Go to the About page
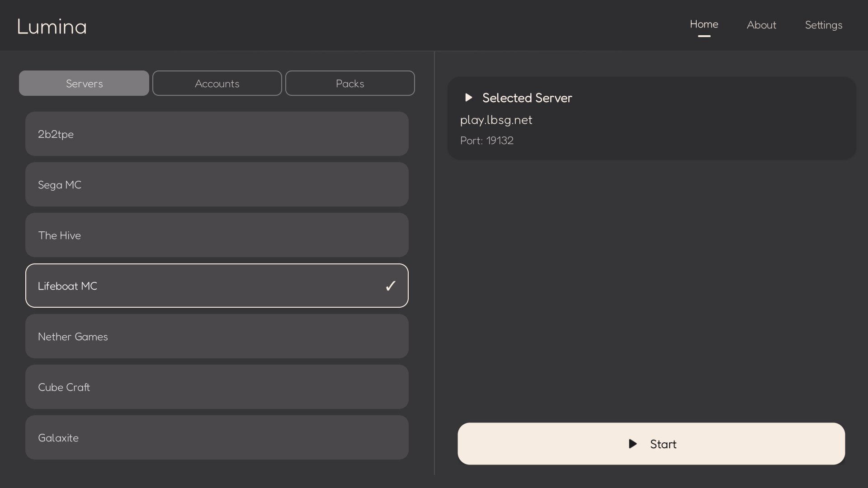The width and height of the screenshot is (868, 488). pyautogui.click(x=761, y=25)
